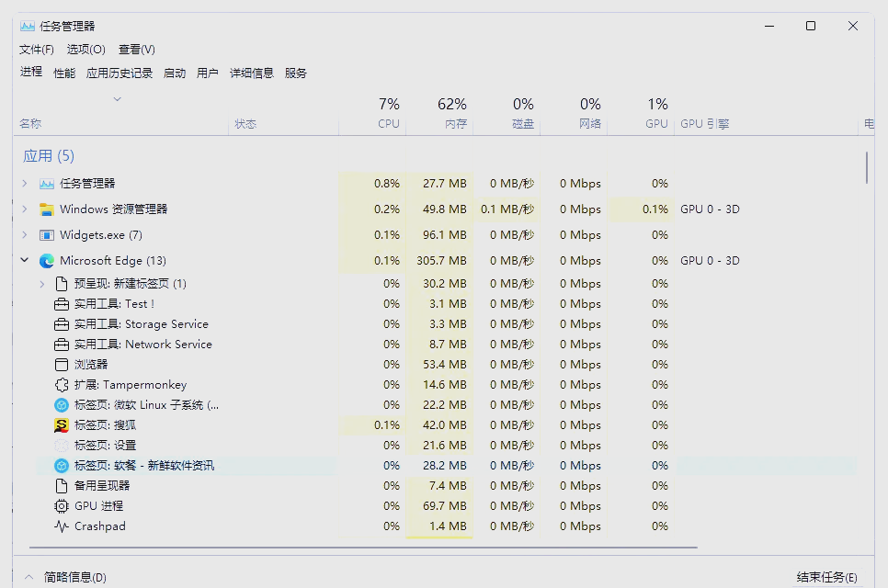
Task: Click the 搜狐 tab favicon
Action: coord(62,425)
